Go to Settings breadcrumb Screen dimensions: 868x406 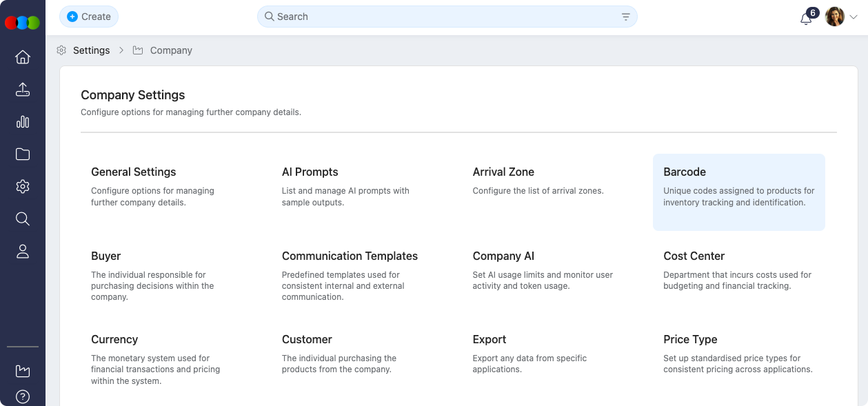tap(91, 50)
